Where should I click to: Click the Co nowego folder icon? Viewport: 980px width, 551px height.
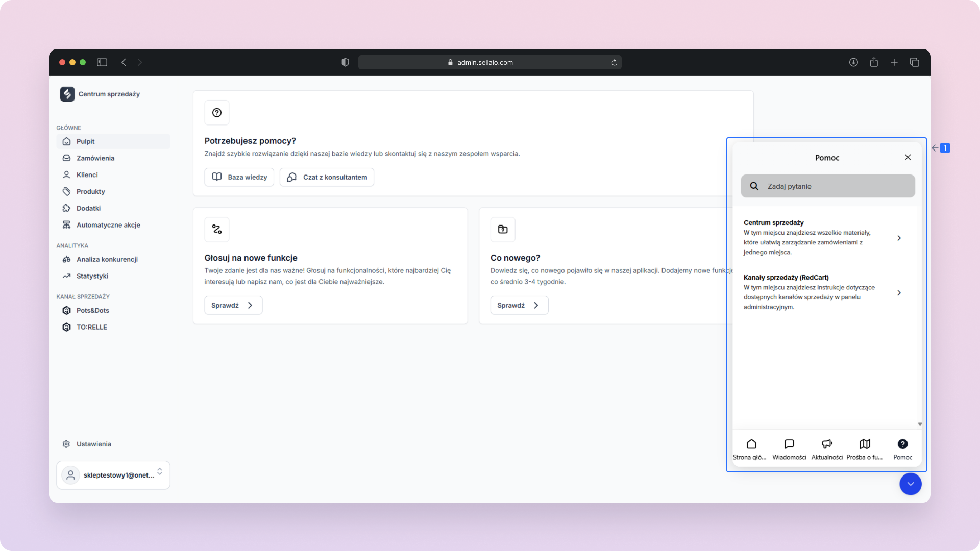(x=503, y=230)
